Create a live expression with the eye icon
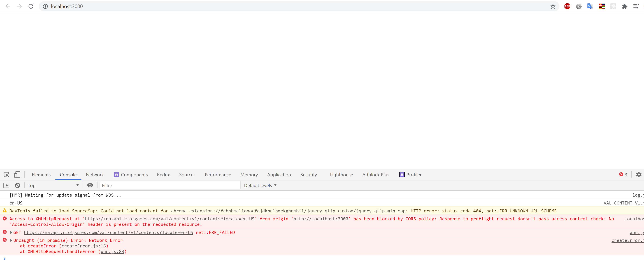Screen dimensions: 644x260 coord(90,185)
